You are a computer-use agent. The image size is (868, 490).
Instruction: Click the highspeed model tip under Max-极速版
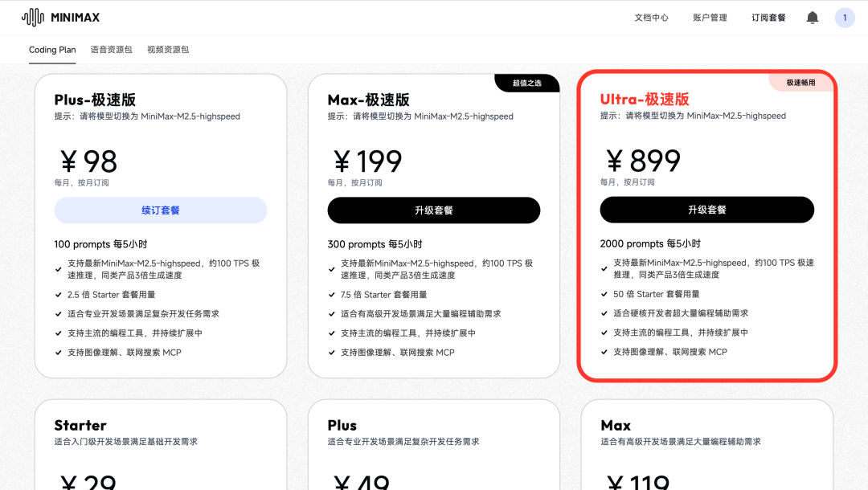420,116
